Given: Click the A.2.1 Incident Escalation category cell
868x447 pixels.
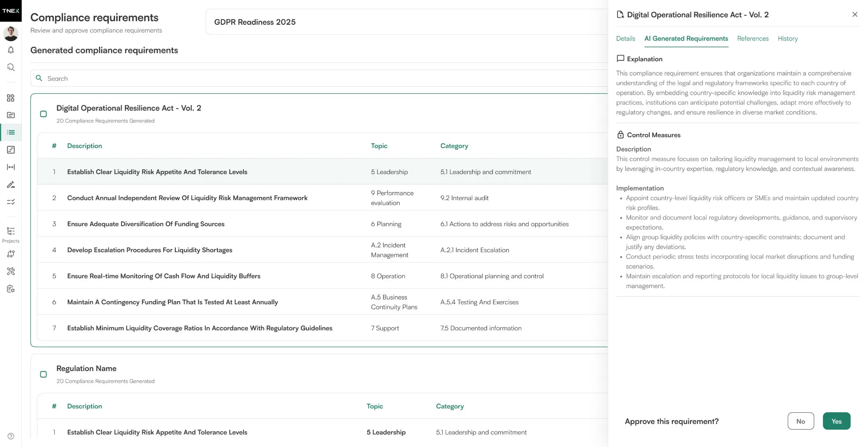Looking at the screenshot, I should tap(475, 250).
